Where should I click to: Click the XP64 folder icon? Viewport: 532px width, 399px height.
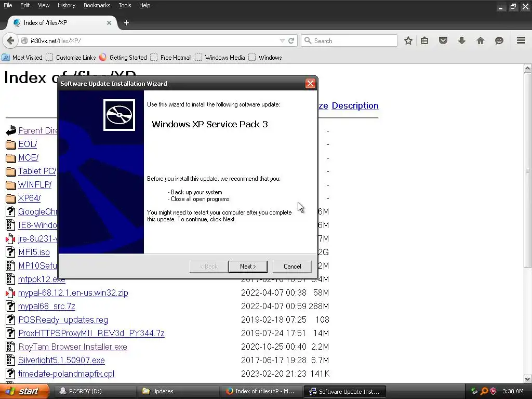(x=10, y=198)
